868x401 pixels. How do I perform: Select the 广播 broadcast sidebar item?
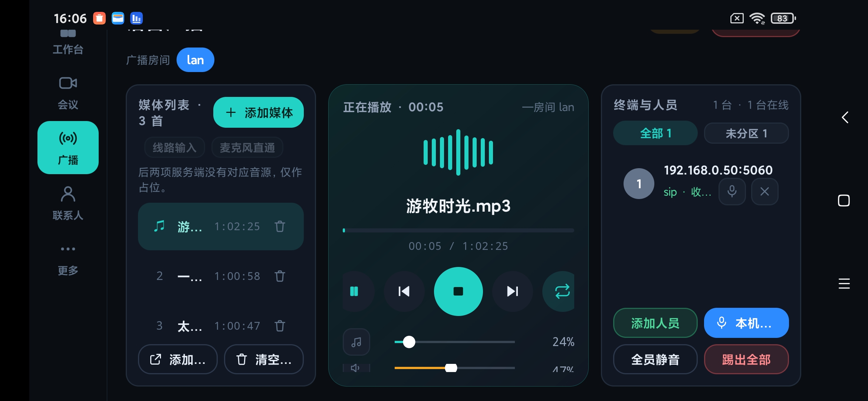[x=68, y=147]
